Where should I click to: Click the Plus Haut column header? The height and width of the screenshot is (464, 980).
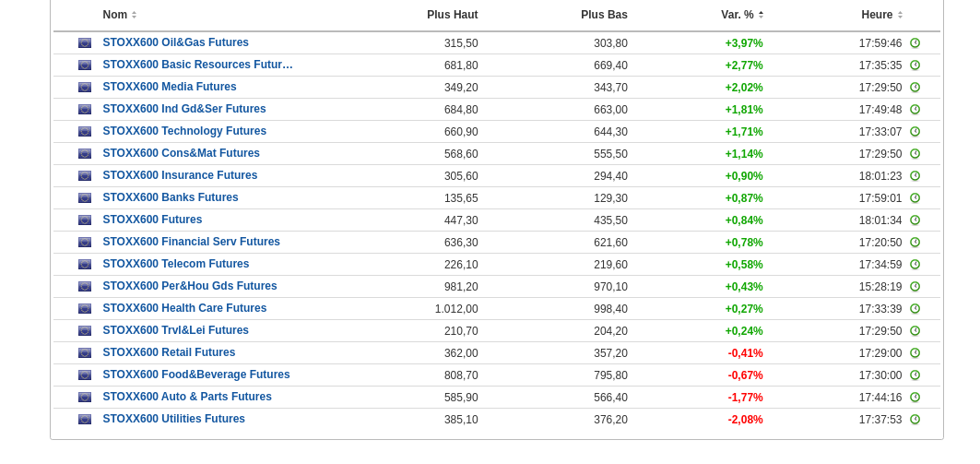[x=452, y=15]
